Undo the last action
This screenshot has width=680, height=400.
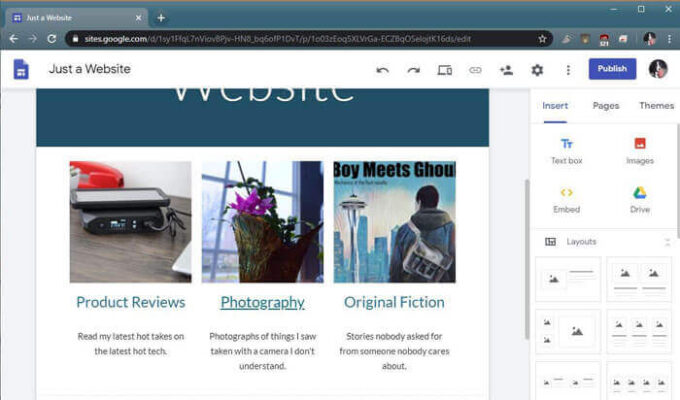click(382, 70)
